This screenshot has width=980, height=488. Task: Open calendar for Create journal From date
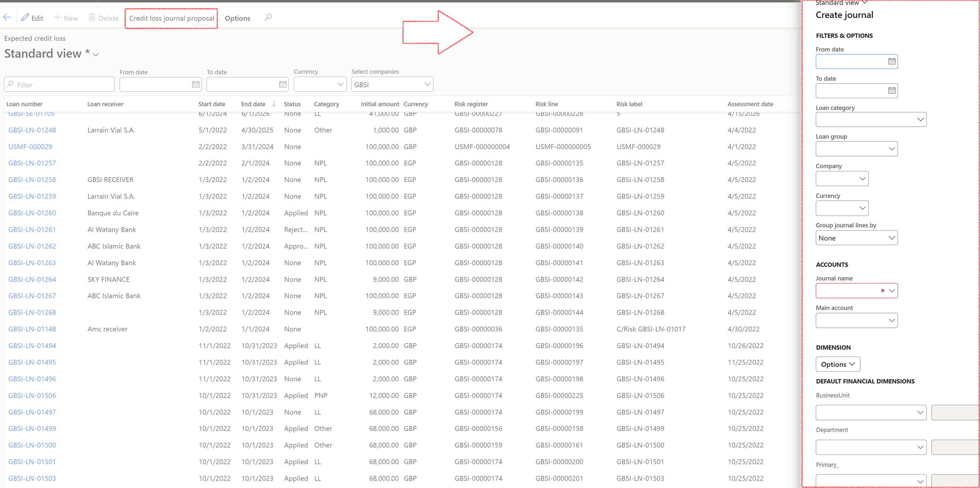click(891, 62)
